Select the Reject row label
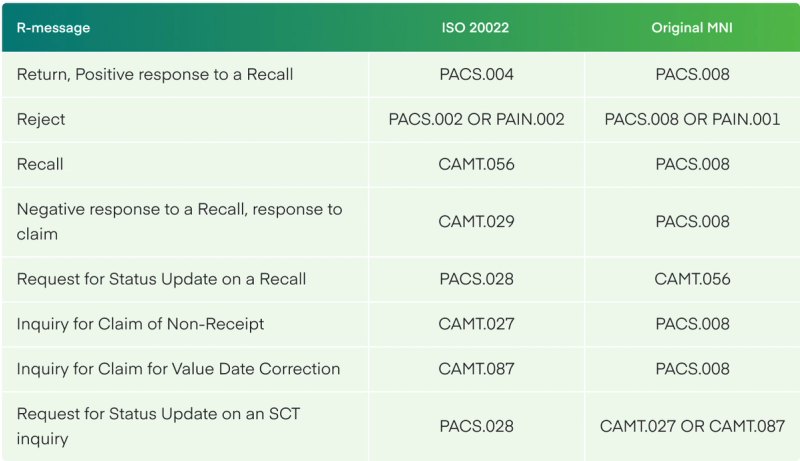This screenshot has height=461, width=800. [x=41, y=119]
